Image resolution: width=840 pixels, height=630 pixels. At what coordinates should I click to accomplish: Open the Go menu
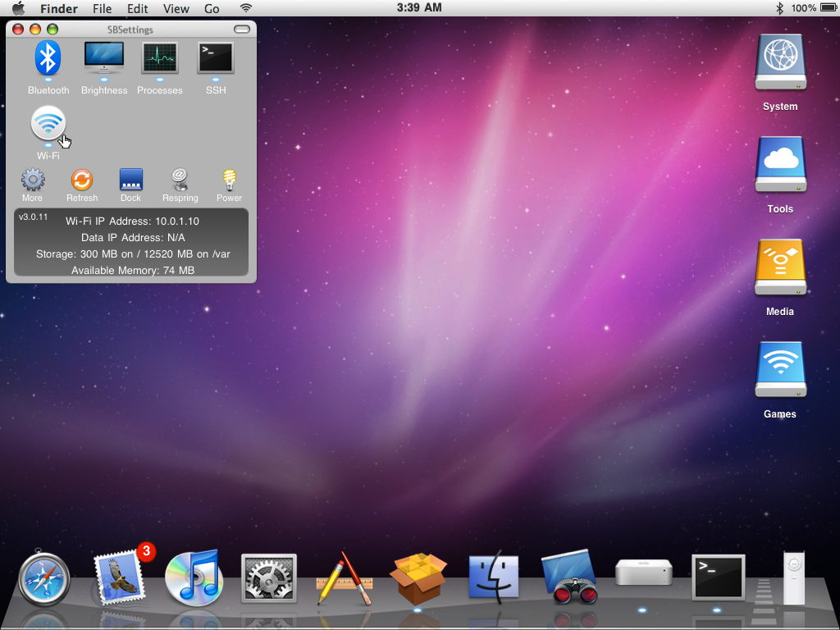(x=212, y=8)
